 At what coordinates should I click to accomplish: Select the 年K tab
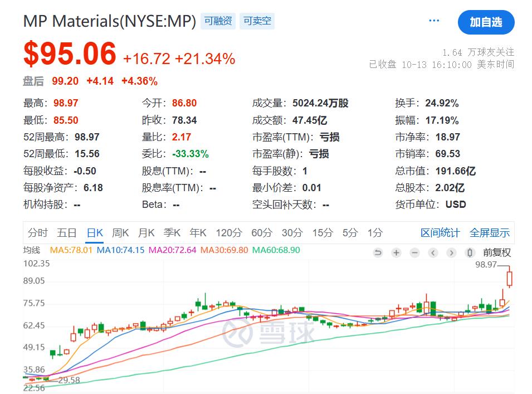coord(198,233)
